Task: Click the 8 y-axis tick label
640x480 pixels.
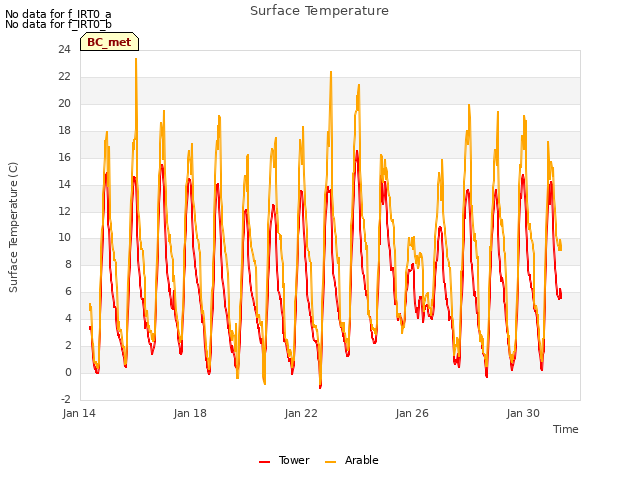Action: pyautogui.click(x=68, y=264)
